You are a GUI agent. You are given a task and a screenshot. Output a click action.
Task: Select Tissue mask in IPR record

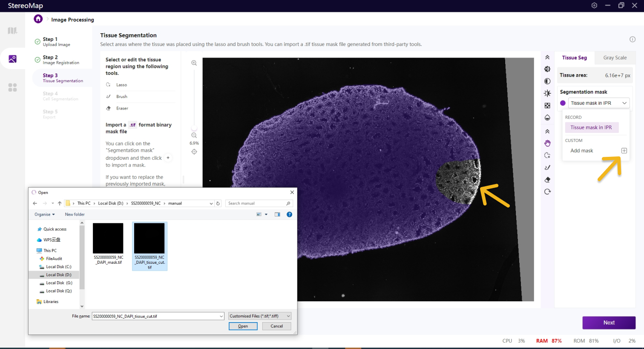click(x=591, y=127)
